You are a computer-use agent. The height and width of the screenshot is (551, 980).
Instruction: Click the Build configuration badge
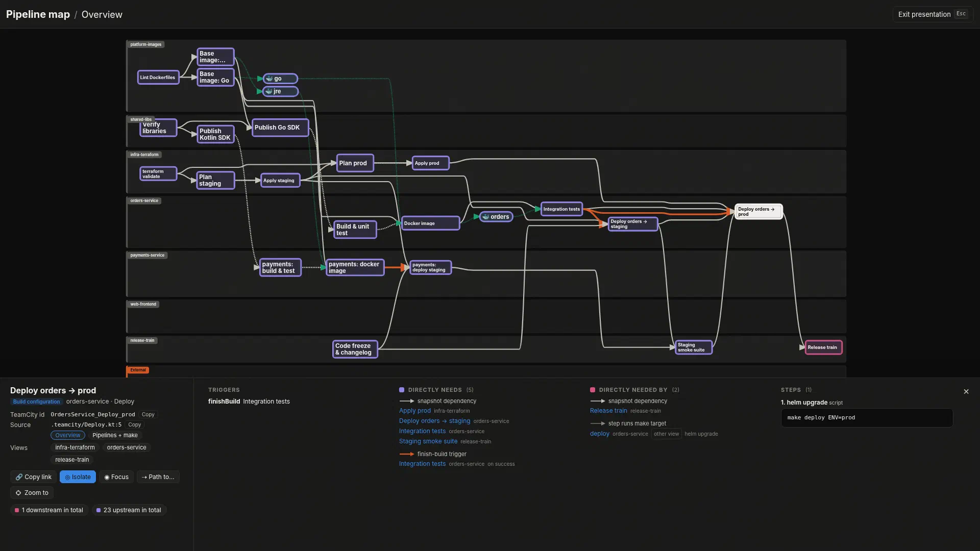click(36, 402)
